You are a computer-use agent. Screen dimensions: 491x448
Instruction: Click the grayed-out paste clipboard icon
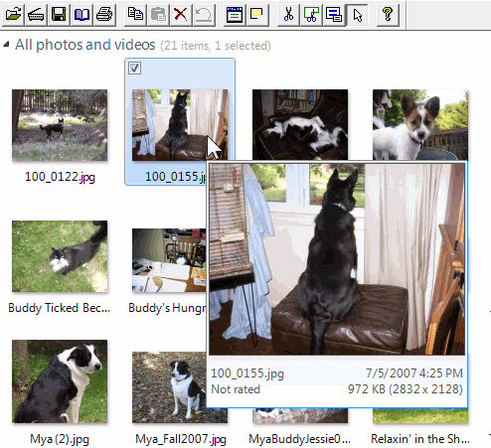(x=158, y=15)
